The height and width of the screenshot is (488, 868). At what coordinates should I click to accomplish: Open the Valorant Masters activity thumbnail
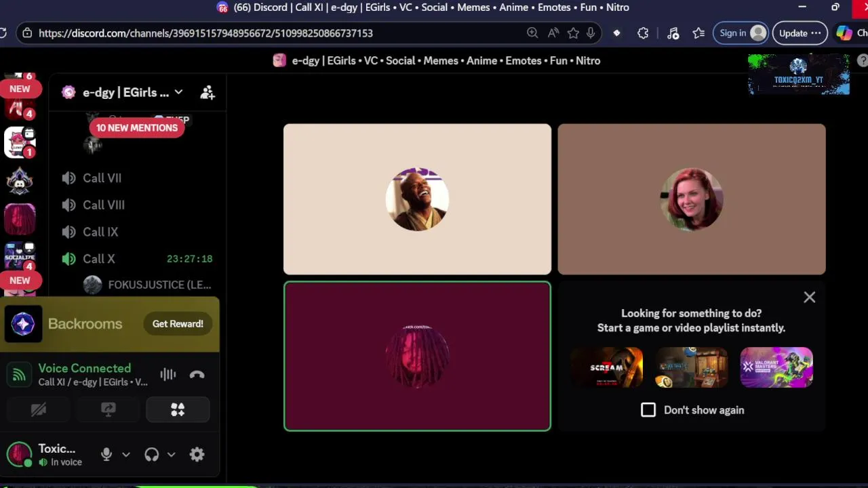776,367
